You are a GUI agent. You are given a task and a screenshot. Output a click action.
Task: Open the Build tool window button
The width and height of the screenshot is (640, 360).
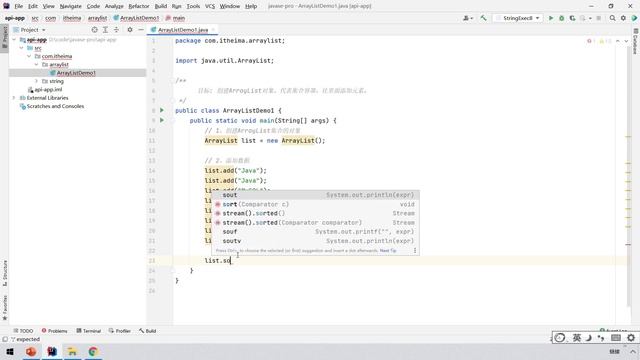tap(147, 331)
